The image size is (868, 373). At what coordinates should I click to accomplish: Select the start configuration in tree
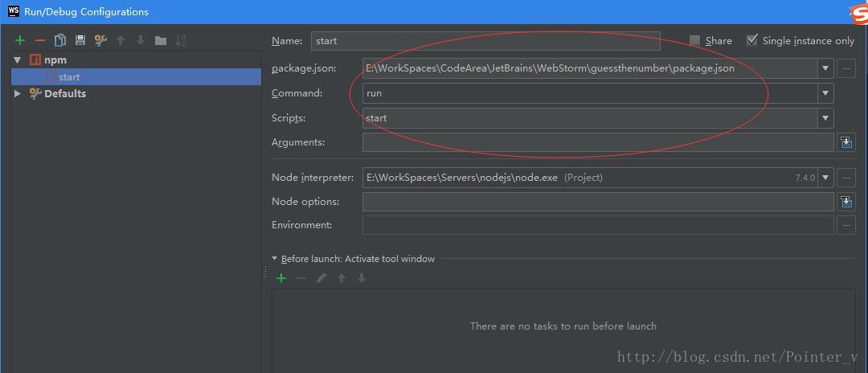[136, 77]
